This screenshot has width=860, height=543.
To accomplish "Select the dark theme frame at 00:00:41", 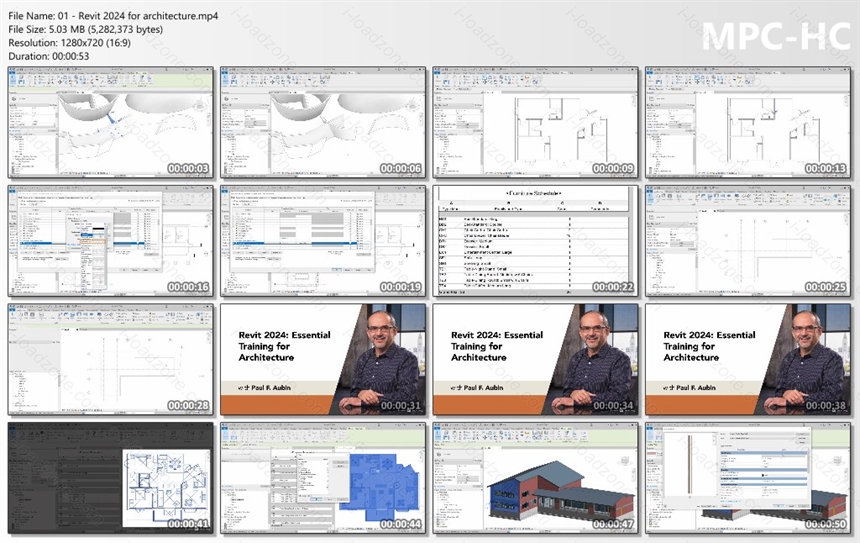I will coord(110,478).
